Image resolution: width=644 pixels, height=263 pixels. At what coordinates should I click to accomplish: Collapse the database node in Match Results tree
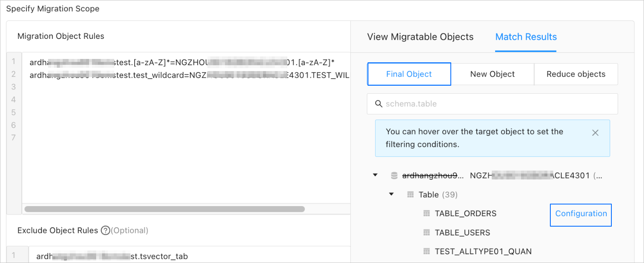tap(375, 175)
